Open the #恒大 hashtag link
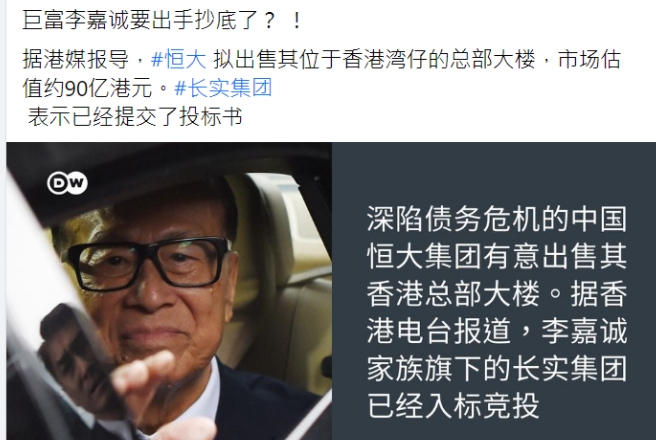This screenshot has height=440, width=656. (x=179, y=59)
